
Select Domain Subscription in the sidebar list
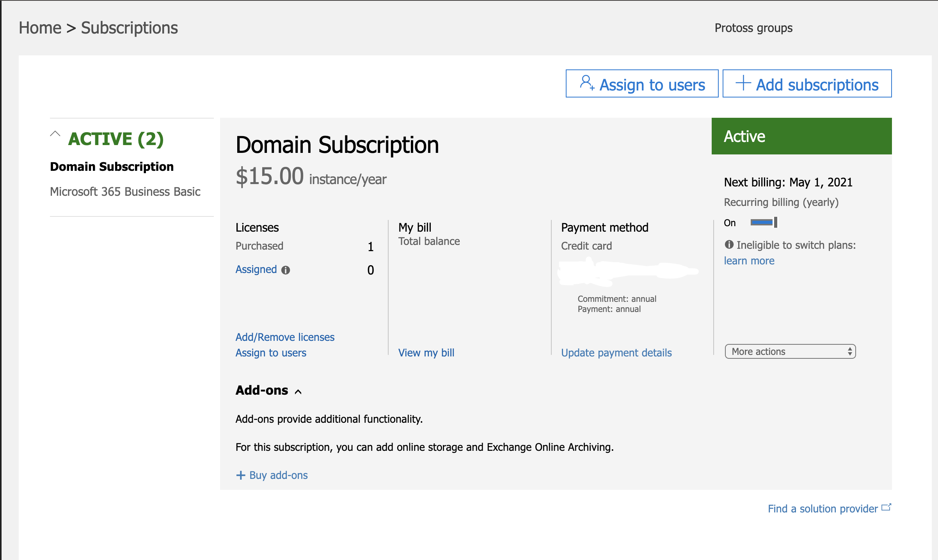112,167
